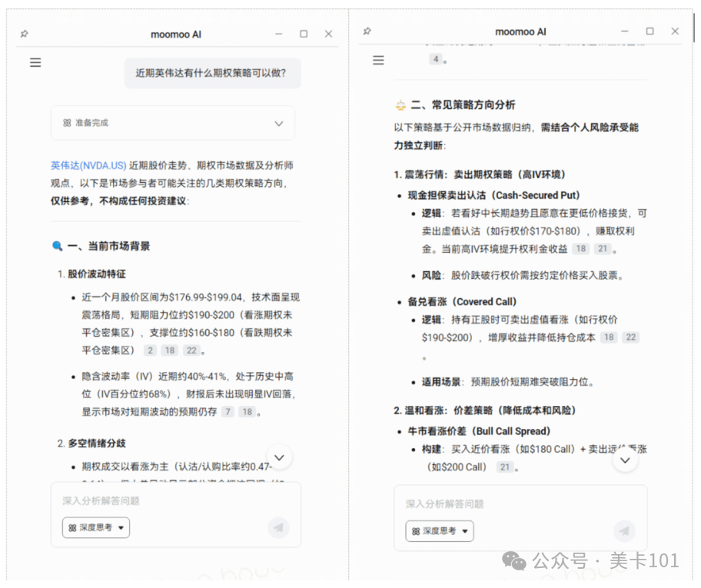Click the paper plane send icon, left window

(278, 528)
